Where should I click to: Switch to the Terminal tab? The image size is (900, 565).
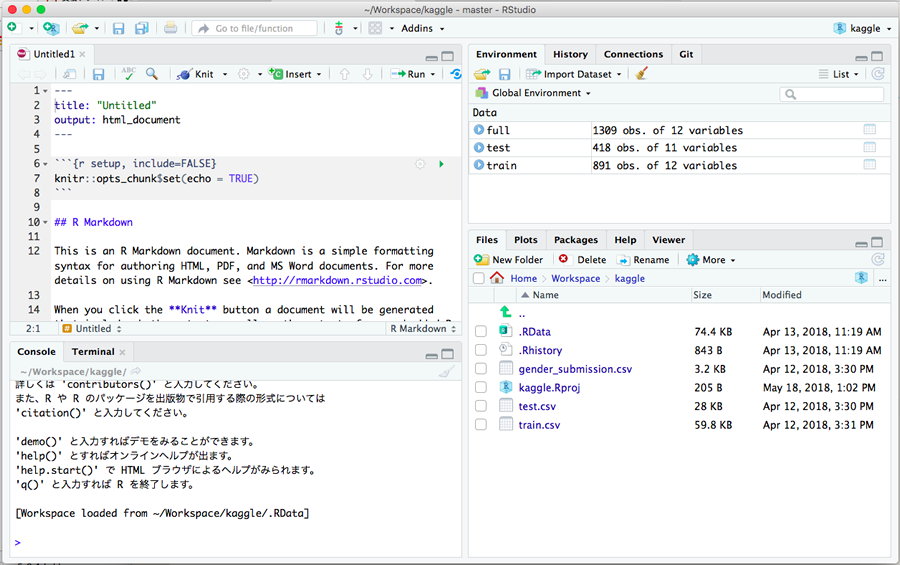click(93, 351)
